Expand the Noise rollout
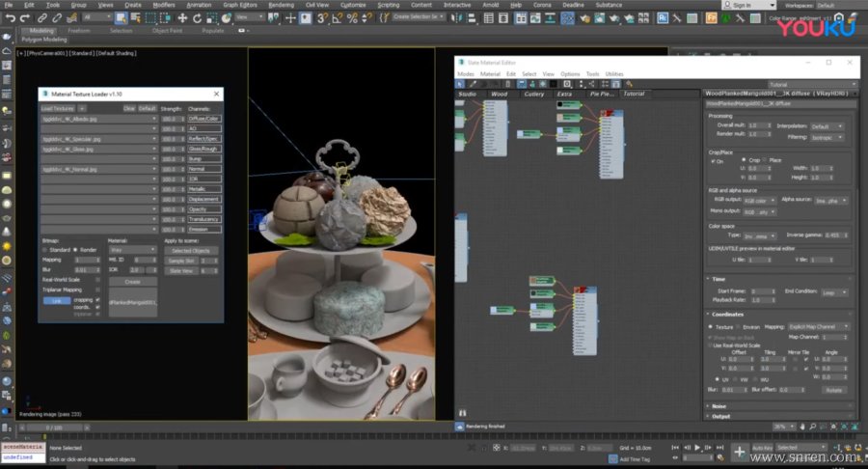 (x=719, y=406)
